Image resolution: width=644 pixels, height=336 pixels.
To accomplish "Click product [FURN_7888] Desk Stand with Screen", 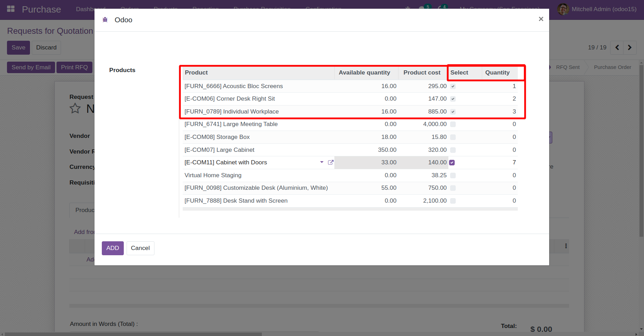I will 236,201.
